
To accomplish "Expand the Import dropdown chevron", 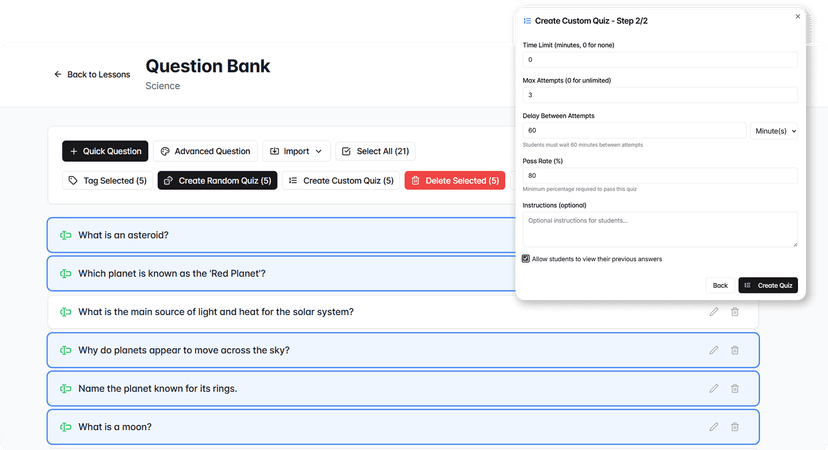I will [319, 151].
